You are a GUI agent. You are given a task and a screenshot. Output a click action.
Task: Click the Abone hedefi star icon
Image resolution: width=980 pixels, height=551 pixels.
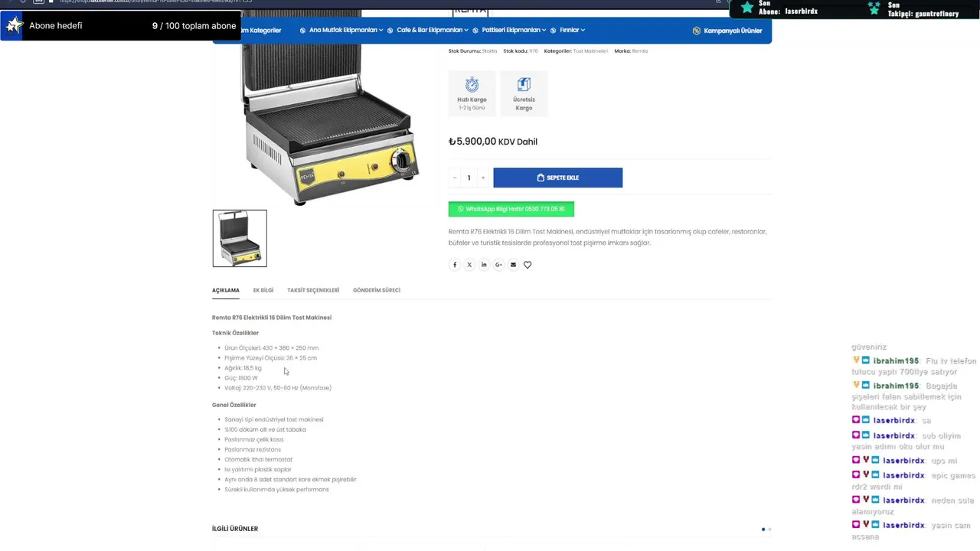[15, 25]
